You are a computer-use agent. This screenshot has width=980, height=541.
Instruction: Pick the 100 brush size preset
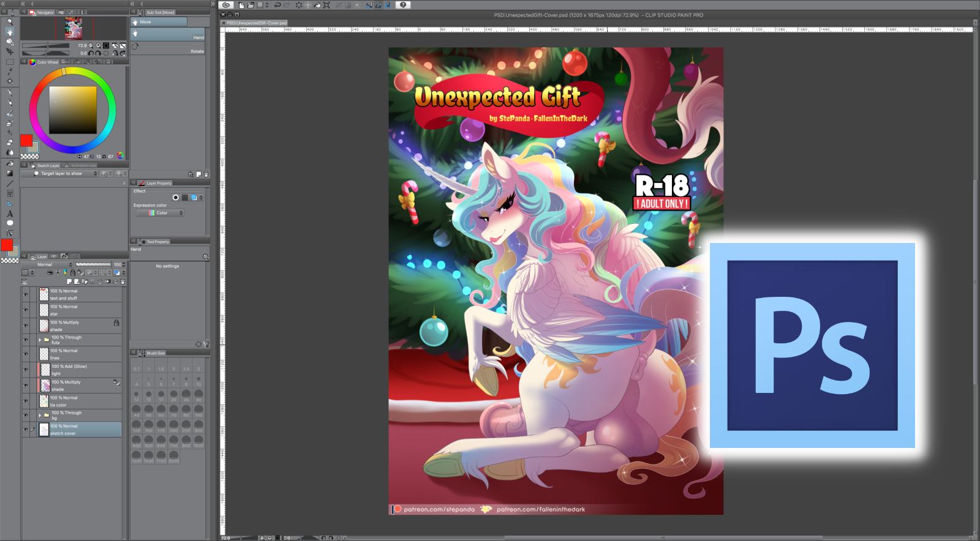(198, 411)
